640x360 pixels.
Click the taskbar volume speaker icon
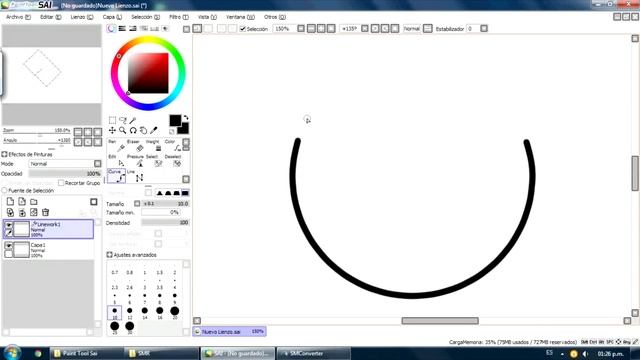tap(585, 354)
